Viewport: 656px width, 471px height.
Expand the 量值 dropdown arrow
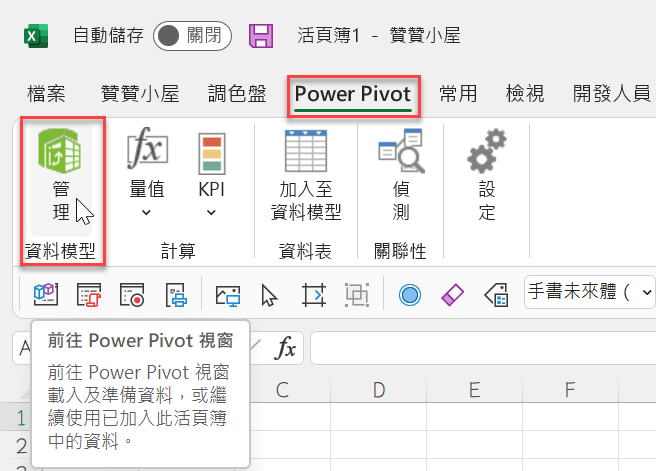[146, 212]
